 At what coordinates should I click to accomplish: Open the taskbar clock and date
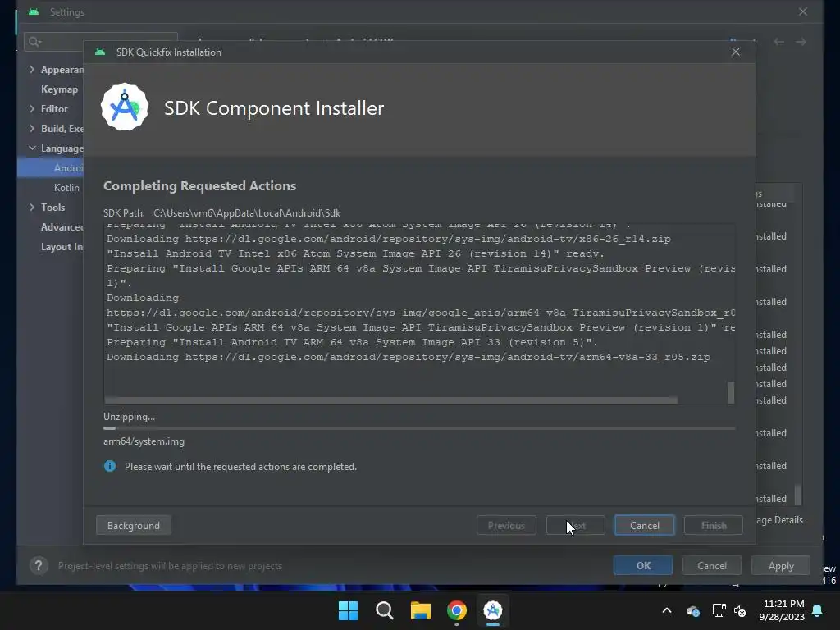[782, 610]
